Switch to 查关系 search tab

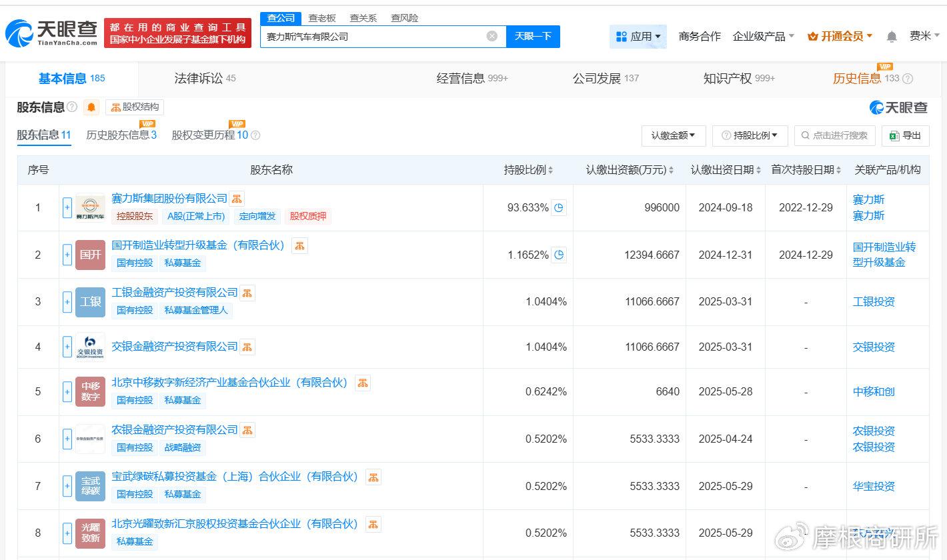pos(363,18)
